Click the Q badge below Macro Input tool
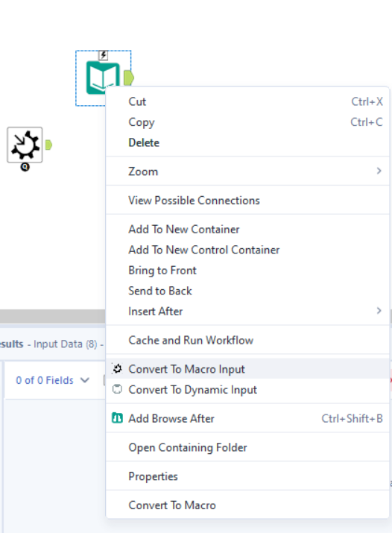This screenshot has width=392, height=533. (25, 167)
